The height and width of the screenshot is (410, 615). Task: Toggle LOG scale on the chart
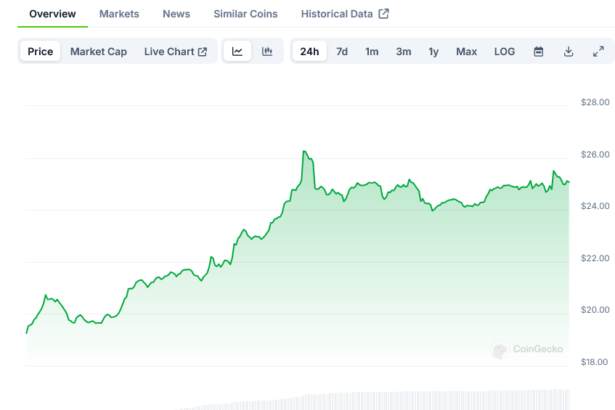505,51
